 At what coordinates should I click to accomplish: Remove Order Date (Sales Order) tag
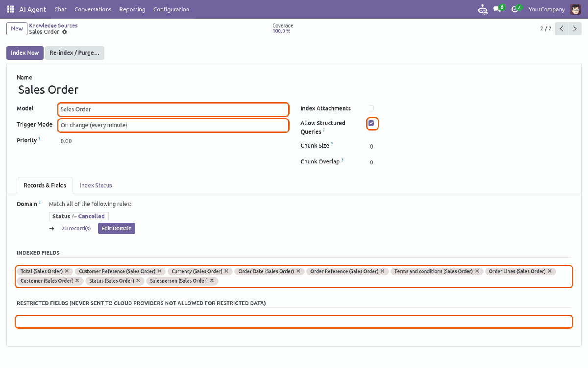click(x=298, y=271)
